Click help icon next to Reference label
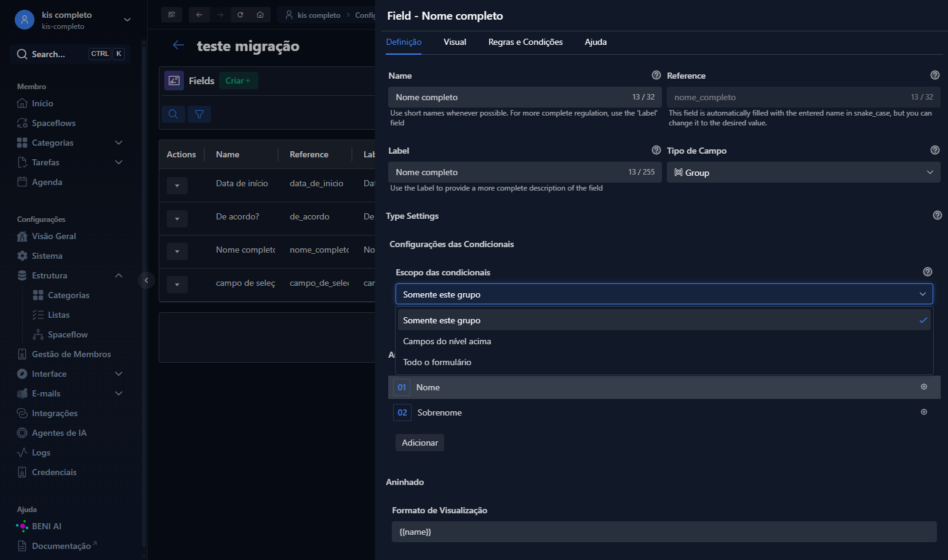The image size is (948, 560). click(935, 75)
